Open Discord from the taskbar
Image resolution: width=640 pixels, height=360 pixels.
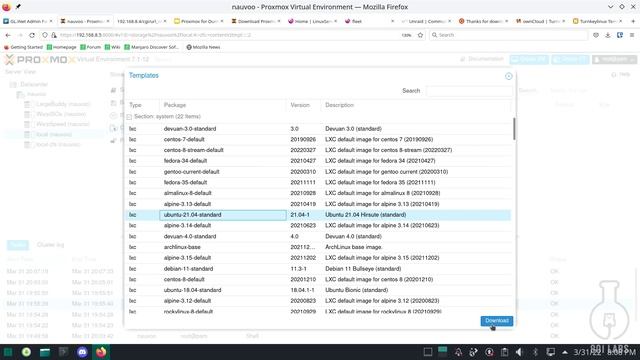pos(82,352)
